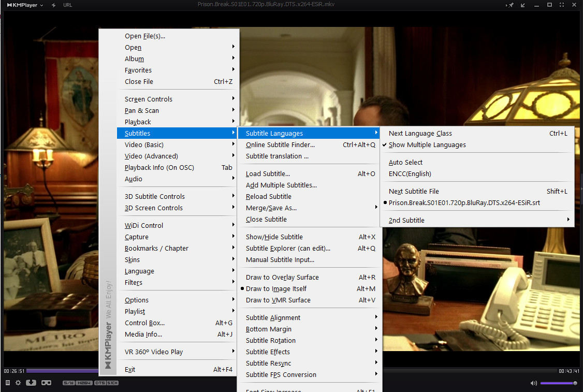Enable VR mode with the goggles icon
The width and height of the screenshot is (583, 392).
[46, 383]
